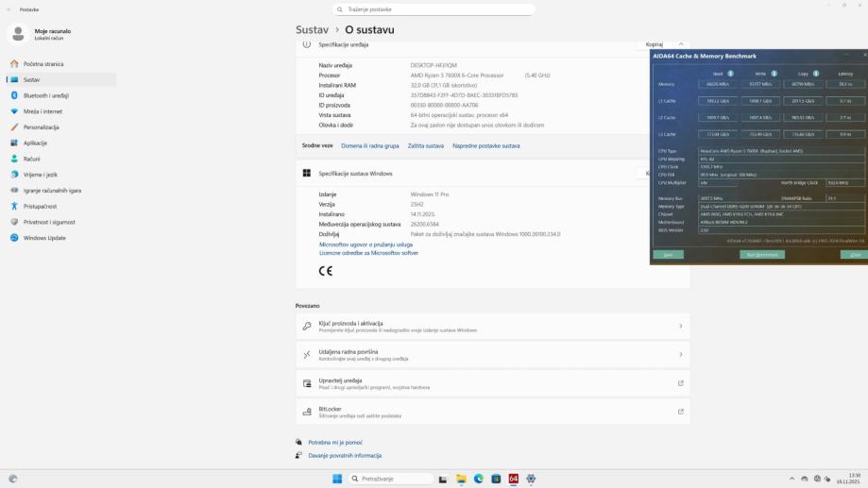Screen dimensions: 868x488
Task: Click the Pretraživanje taskbar search box
Action: (391, 479)
